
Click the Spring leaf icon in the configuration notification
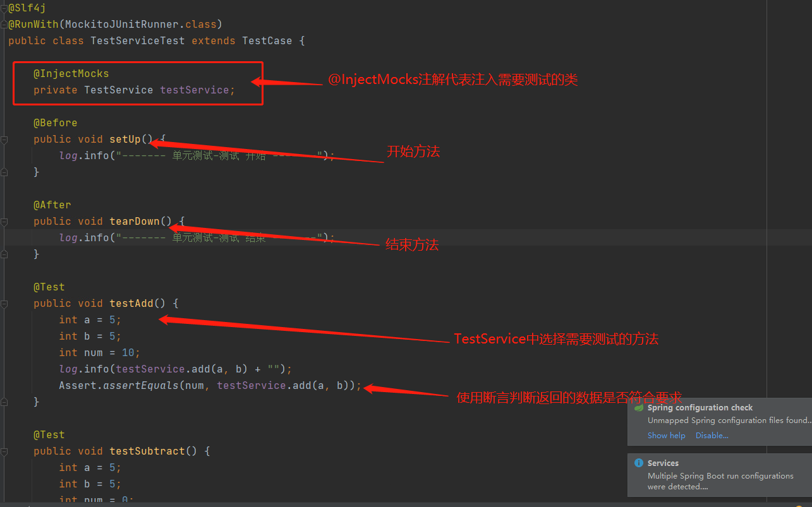click(x=638, y=407)
